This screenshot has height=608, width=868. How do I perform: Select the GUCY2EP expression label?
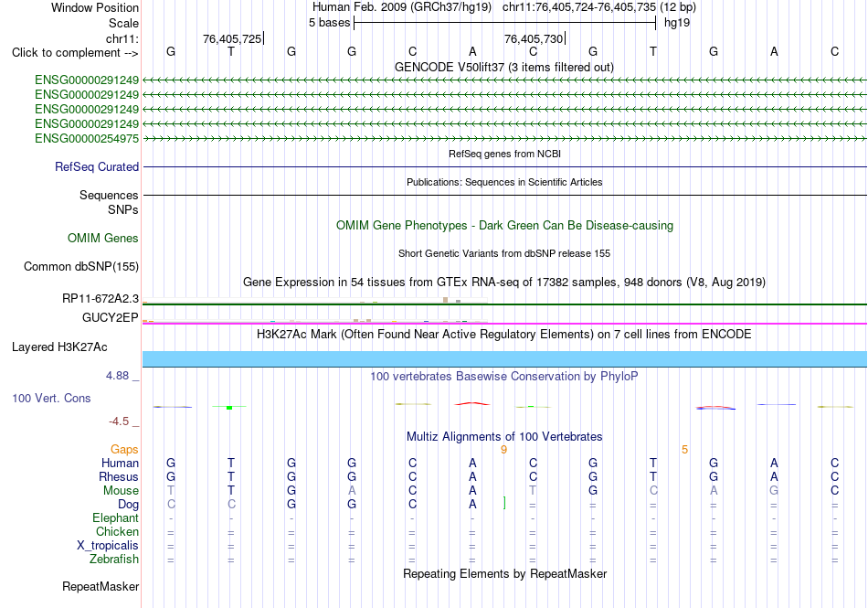[111, 317]
